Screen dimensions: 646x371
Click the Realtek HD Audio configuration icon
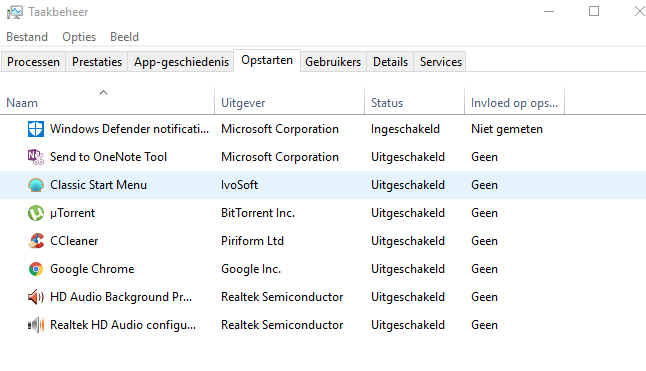(x=36, y=325)
